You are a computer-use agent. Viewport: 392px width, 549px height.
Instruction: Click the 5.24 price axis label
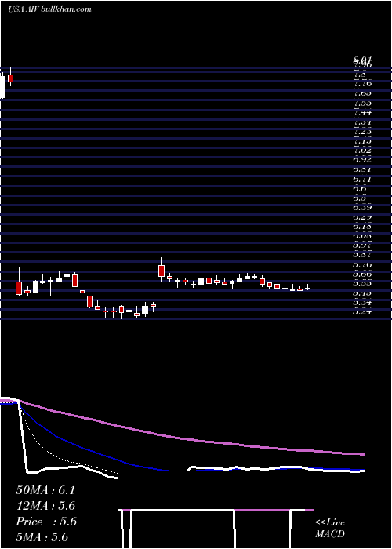[x=362, y=312]
